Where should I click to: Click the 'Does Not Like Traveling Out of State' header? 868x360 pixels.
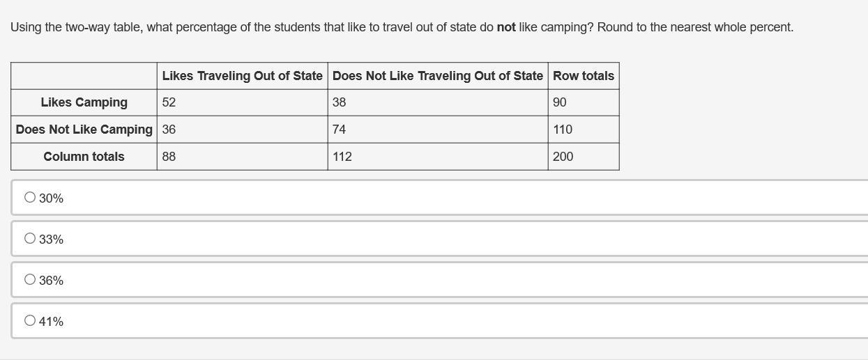437,76
